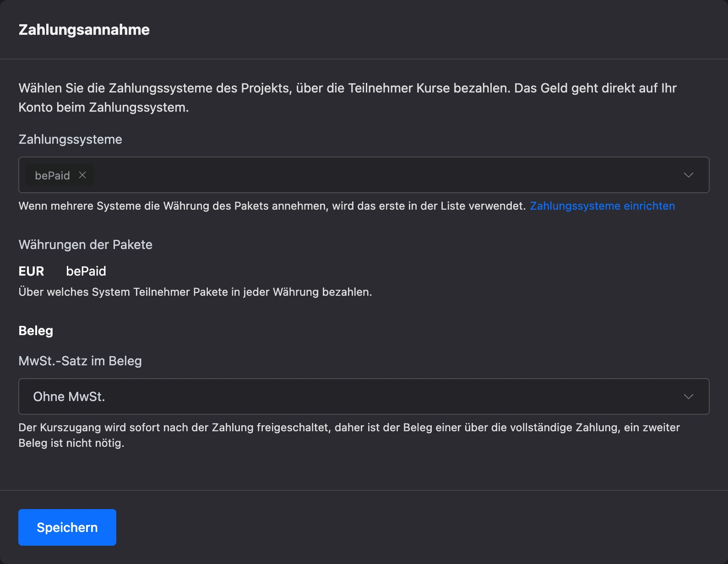Click bePaid next to the EUR currency
728x564 pixels.
(86, 271)
